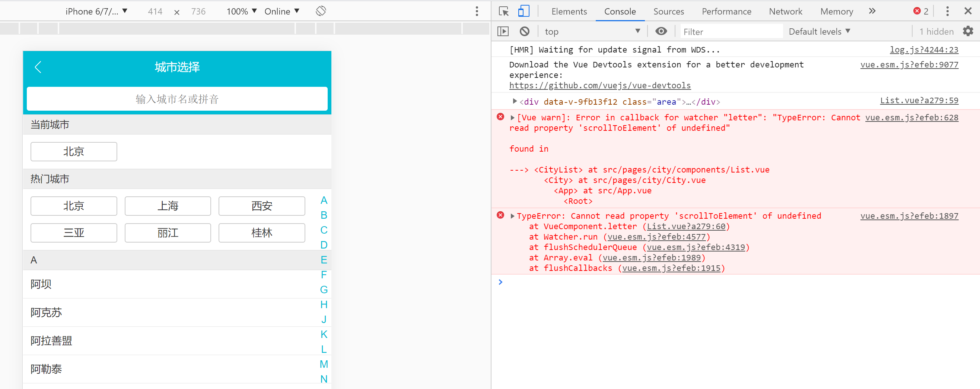Select the inspect element picker tool
Image resolution: width=980 pixels, height=389 pixels.
tap(504, 12)
